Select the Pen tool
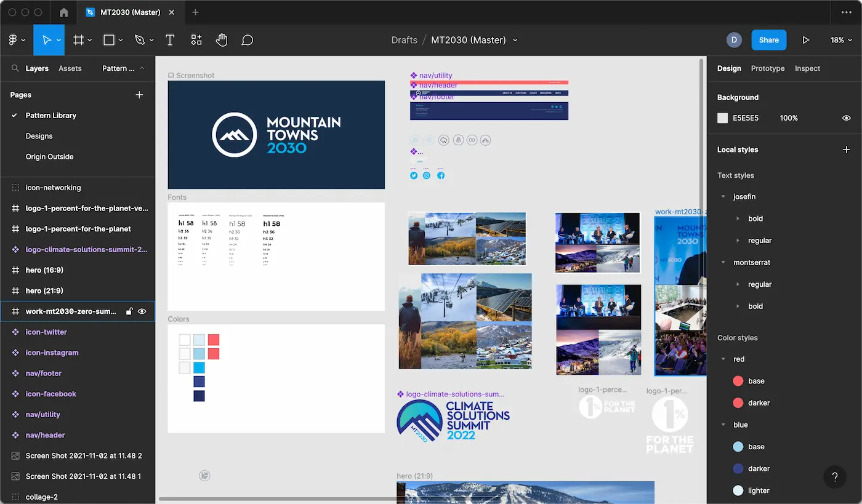The width and height of the screenshot is (862, 504). 140,40
